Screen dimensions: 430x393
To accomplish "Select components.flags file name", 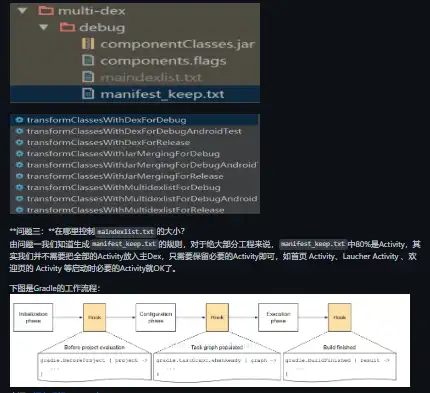I will (x=163, y=61).
